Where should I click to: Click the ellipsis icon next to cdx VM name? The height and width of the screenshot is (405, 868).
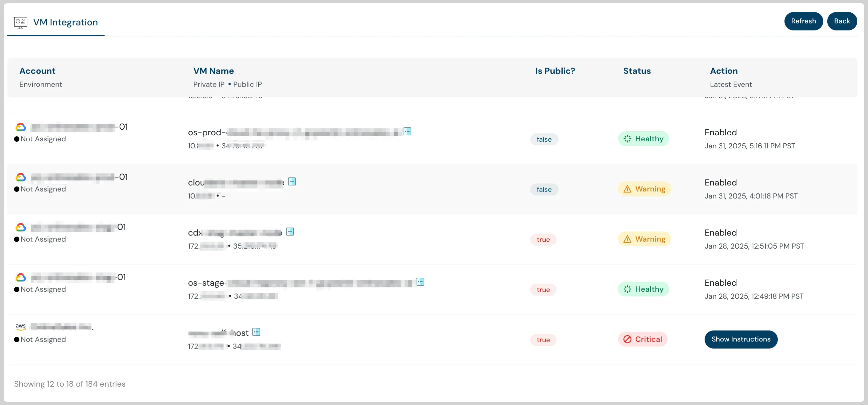tap(290, 232)
